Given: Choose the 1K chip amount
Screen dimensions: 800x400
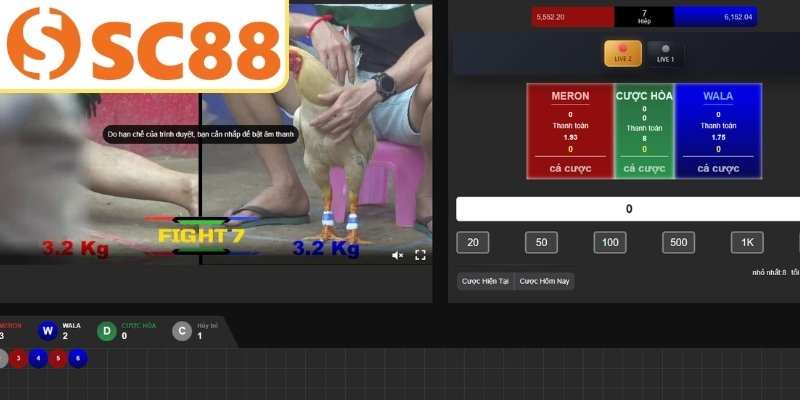Looking at the screenshot, I should [x=746, y=243].
